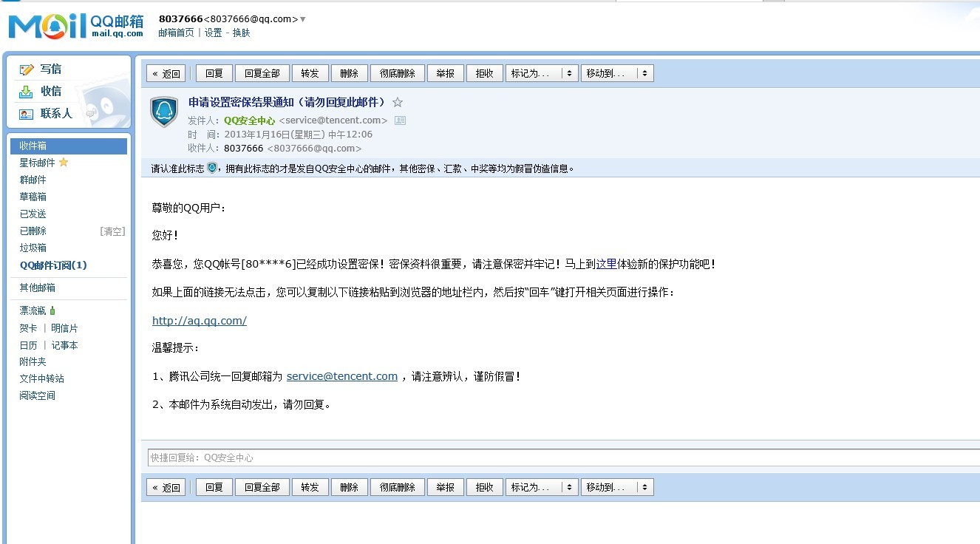Click the green bottle icon beside 漂流瓶
980x544 pixels.
coord(52,310)
